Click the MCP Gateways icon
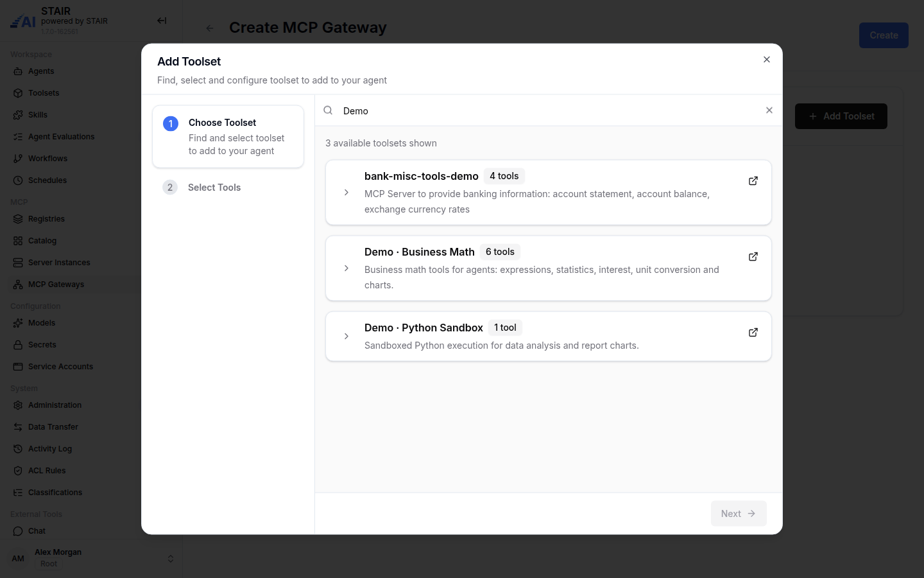 tap(18, 285)
